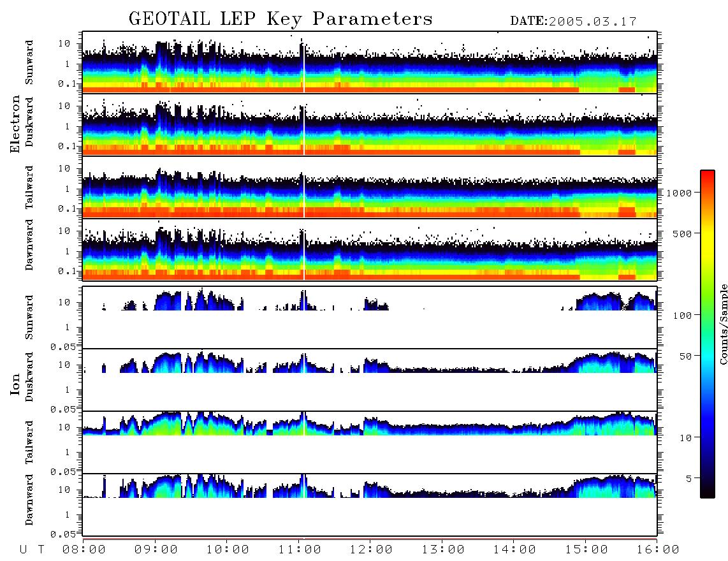Click the 10:00 time tick label
This screenshot has height=561, width=728.
(228, 550)
